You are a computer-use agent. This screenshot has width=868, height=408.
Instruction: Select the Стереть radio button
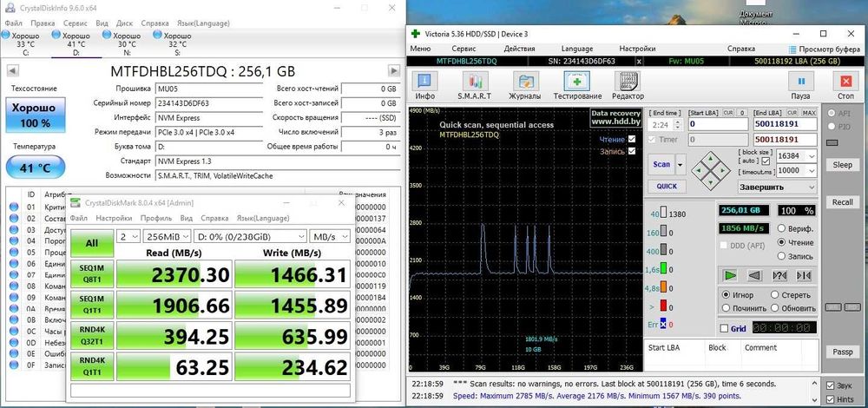tap(774, 294)
